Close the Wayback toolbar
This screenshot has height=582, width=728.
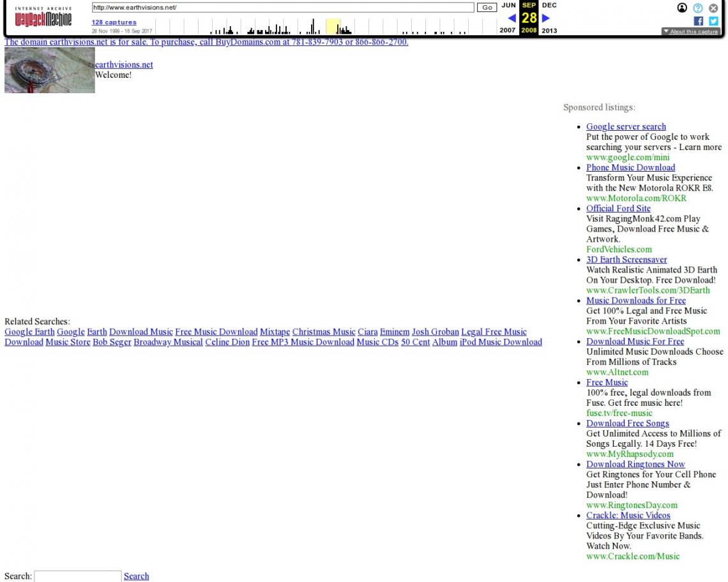tap(713, 8)
